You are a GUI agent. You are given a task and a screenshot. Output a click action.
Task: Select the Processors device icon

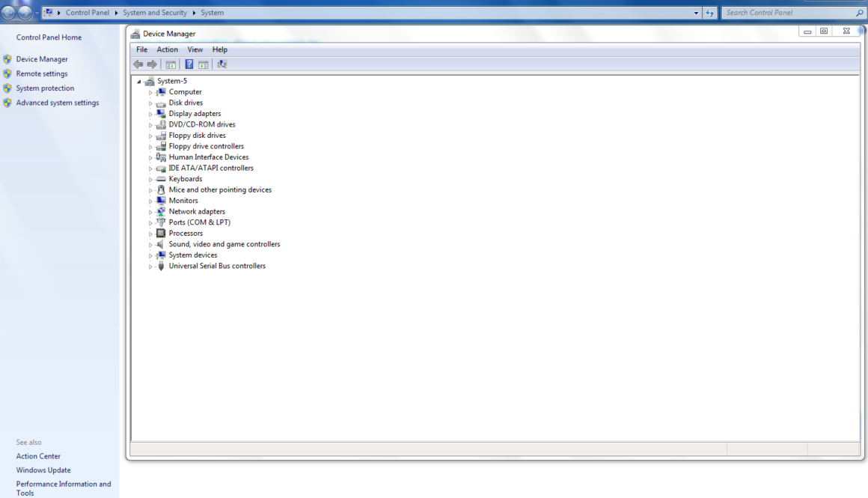tap(161, 234)
